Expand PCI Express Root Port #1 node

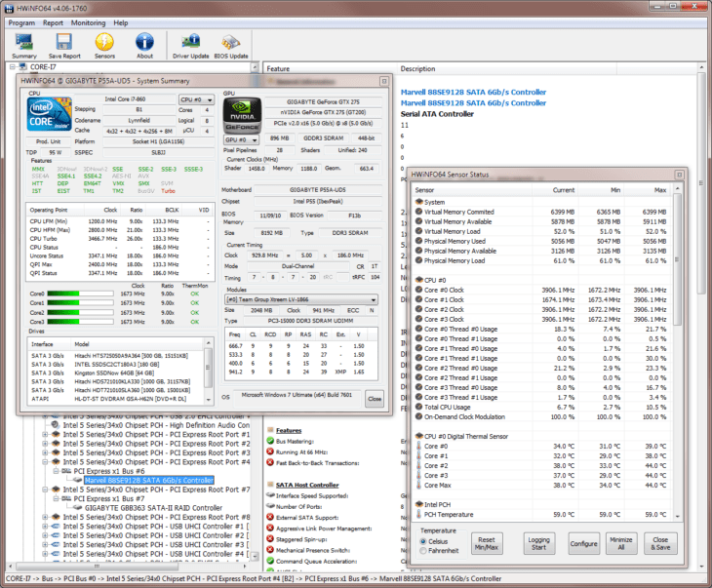pos(45,434)
